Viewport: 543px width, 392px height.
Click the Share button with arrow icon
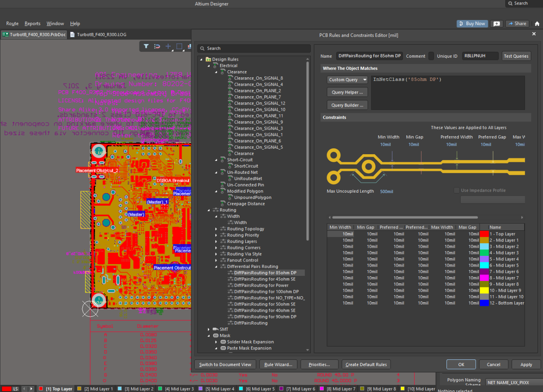point(517,24)
